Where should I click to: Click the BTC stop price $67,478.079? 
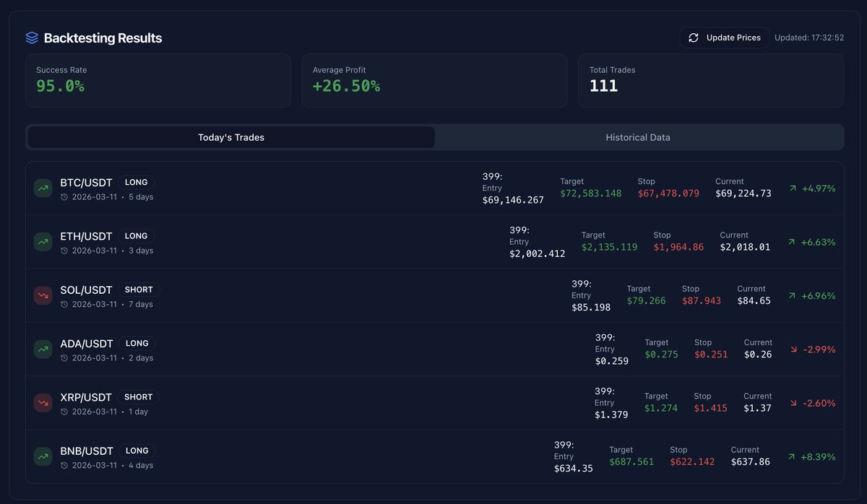pyautogui.click(x=668, y=193)
